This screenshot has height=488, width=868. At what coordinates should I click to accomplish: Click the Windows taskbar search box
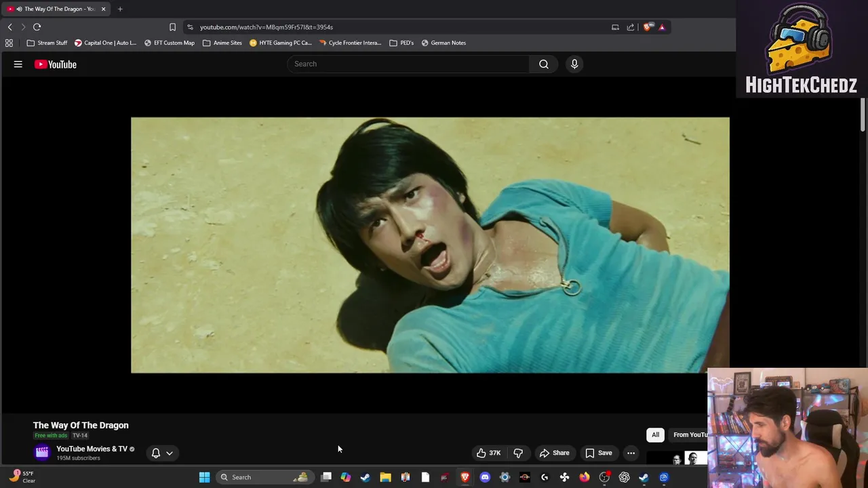click(x=264, y=477)
